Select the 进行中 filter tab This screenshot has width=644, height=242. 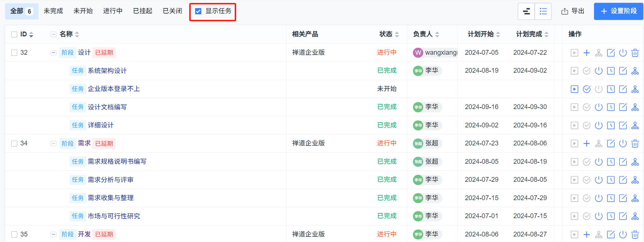pos(113,11)
